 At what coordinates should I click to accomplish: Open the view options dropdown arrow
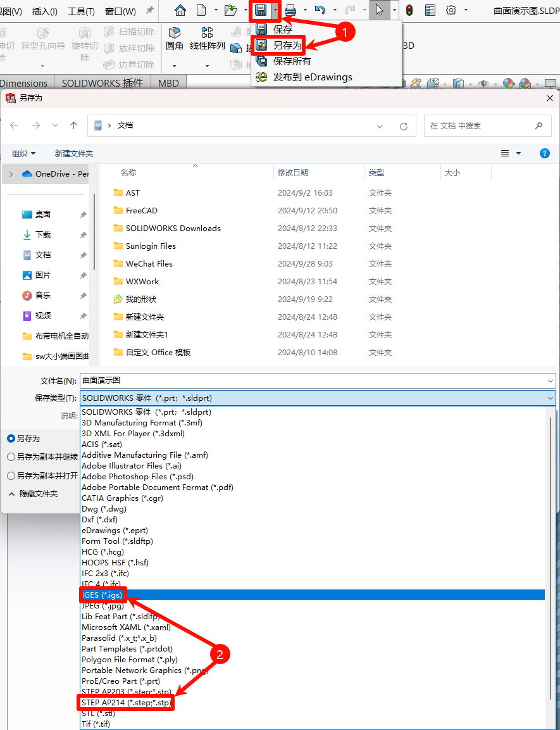519,153
